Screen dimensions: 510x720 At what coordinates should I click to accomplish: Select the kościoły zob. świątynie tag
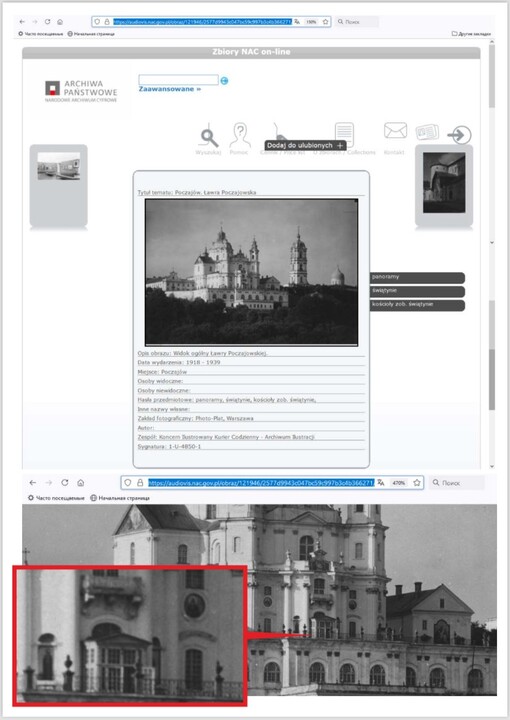(417, 305)
